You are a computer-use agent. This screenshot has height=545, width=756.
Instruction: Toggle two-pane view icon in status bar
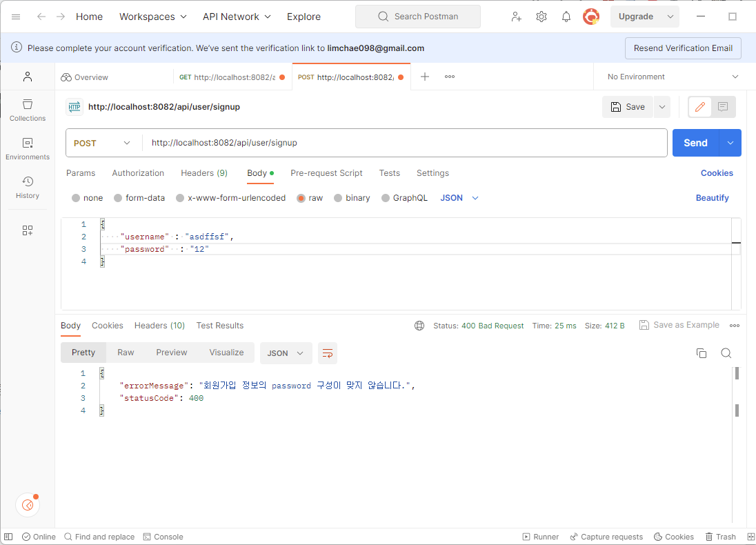coord(750,537)
